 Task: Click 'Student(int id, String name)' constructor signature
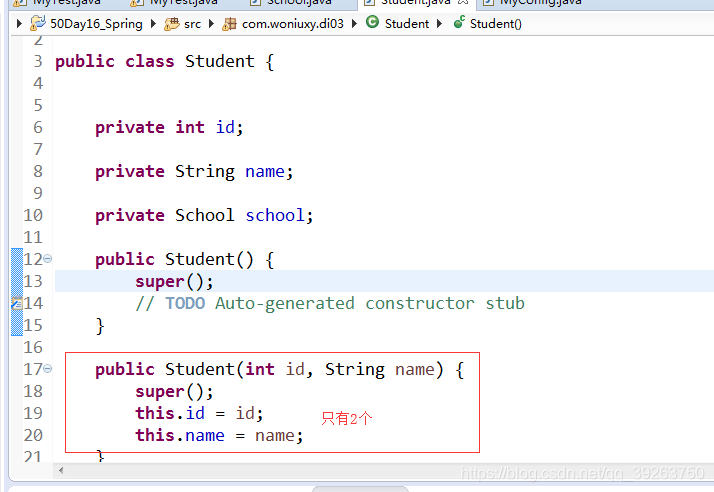304,369
